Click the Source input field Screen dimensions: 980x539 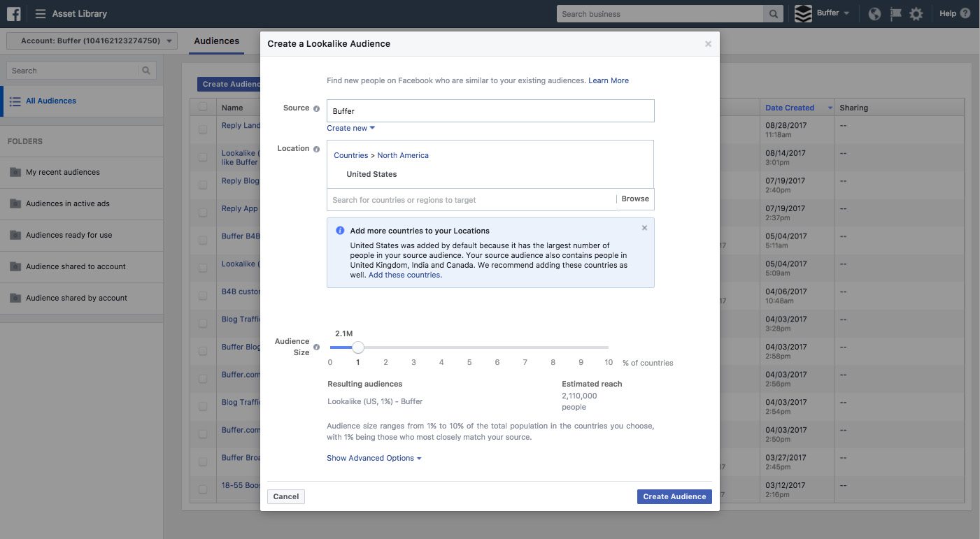coord(490,110)
